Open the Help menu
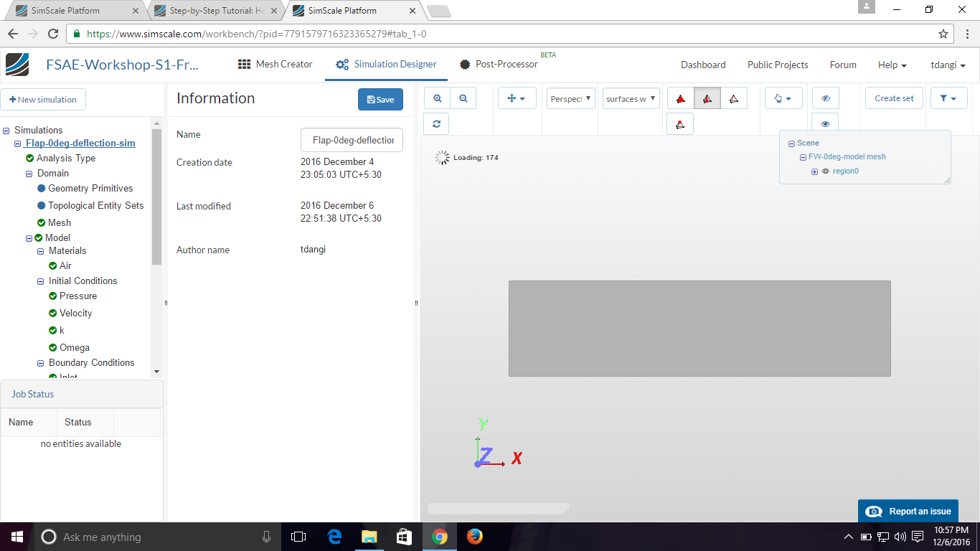Screen dimensions: 980x551 892,65
